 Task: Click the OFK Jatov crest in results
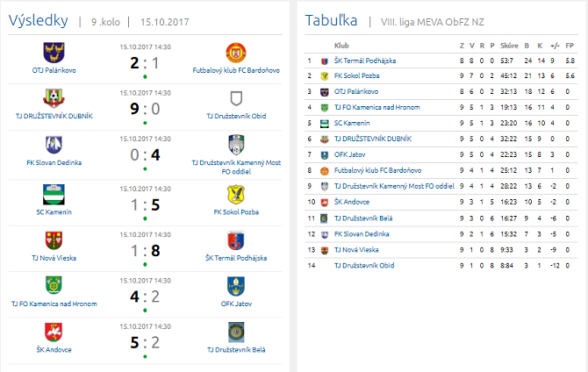pos(235,286)
